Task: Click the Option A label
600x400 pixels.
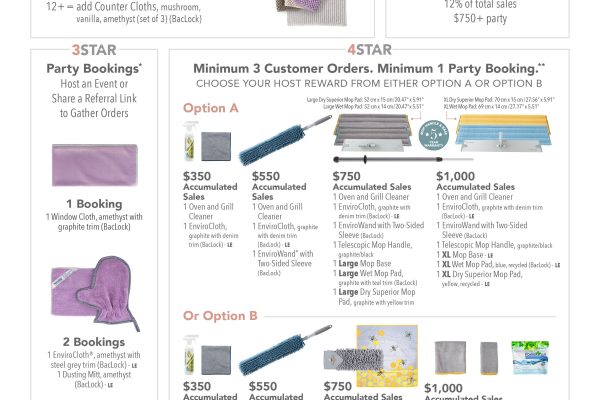Action: (x=211, y=108)
